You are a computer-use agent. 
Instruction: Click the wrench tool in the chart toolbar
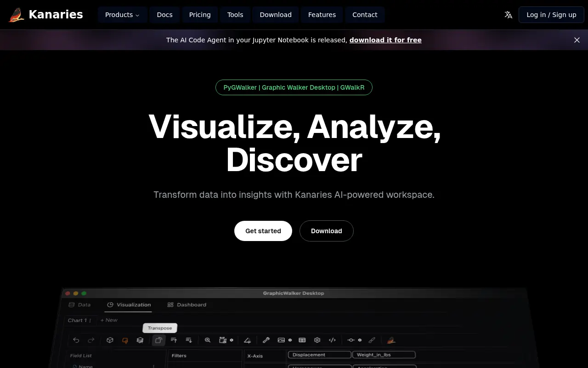pos(266,340)
